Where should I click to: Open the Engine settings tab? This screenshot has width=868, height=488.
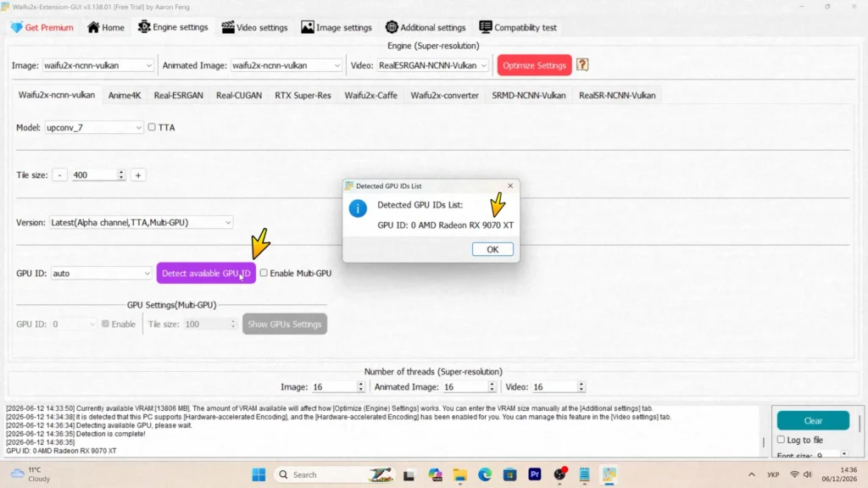click(173, 27)
